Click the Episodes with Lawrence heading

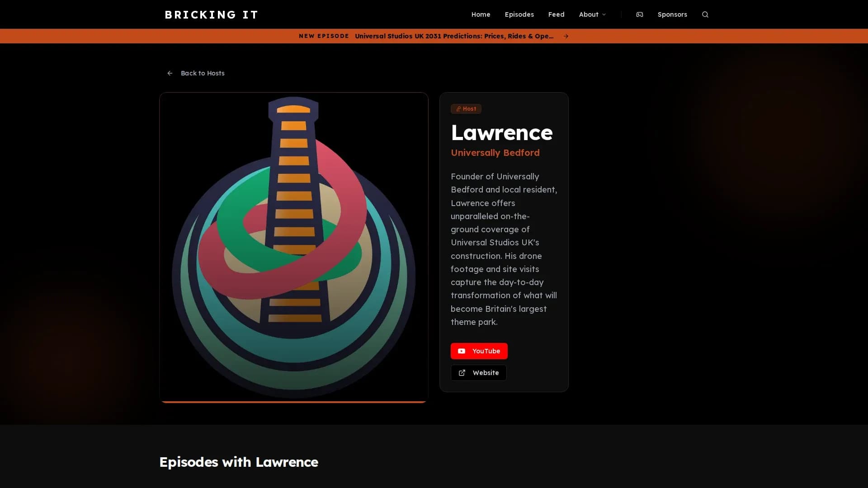point(239,462)
